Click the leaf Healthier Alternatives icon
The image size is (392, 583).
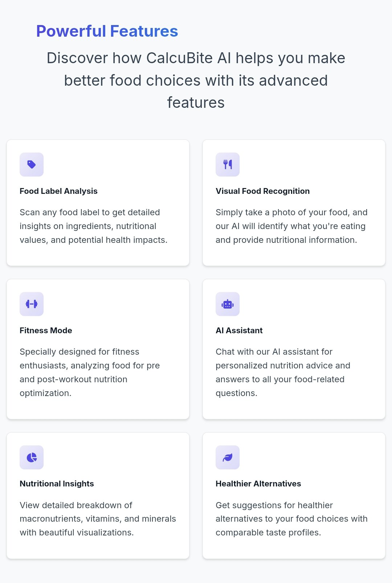pos(228,457)
